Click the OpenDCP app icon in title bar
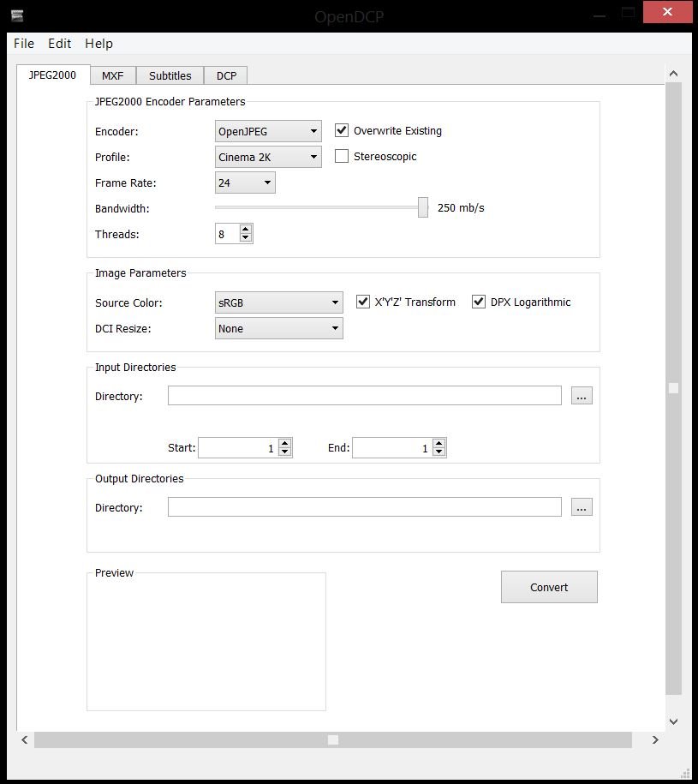Screen dimensions: 698x784 (17, 16)
